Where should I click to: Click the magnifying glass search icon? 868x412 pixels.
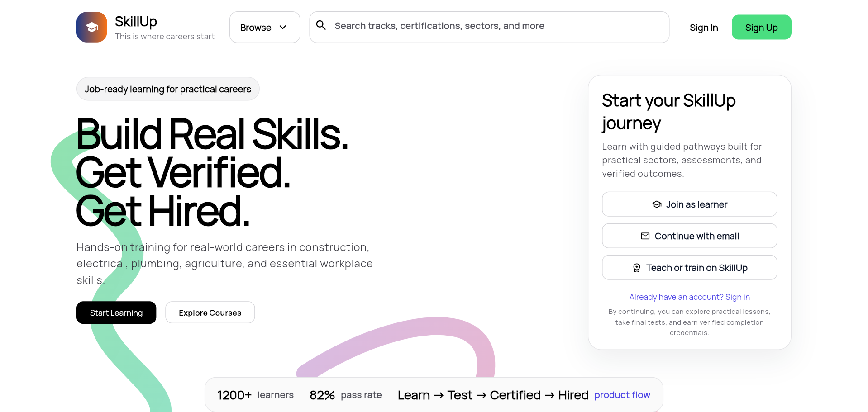[x=321, y=25]
